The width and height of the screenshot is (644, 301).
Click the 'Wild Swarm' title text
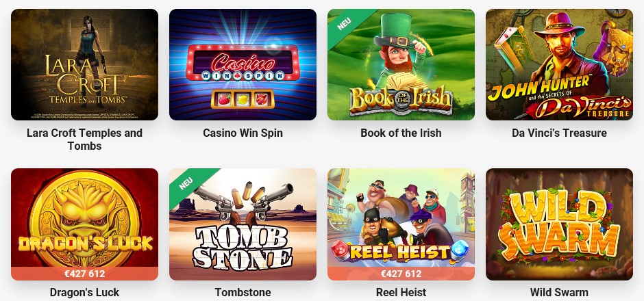pyautogui.click(x=560, y=292)
